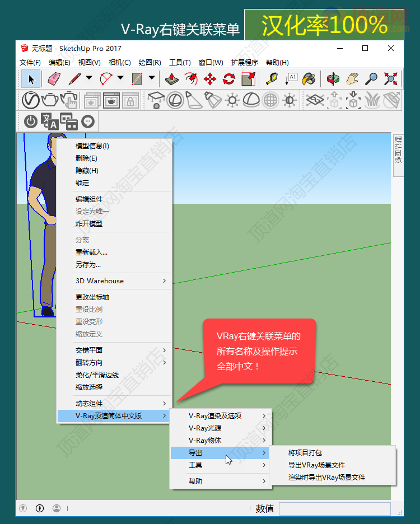The height and width of the screenshot is (524, 420).
Task: Open arc tool dropdown arrow
Action: 120,78
